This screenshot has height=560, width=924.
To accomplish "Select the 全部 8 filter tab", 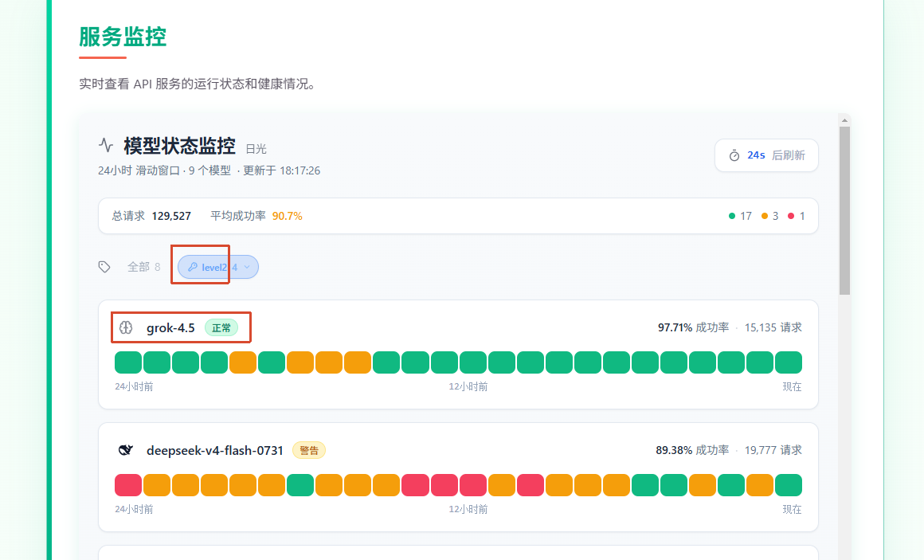I will 144,267.
